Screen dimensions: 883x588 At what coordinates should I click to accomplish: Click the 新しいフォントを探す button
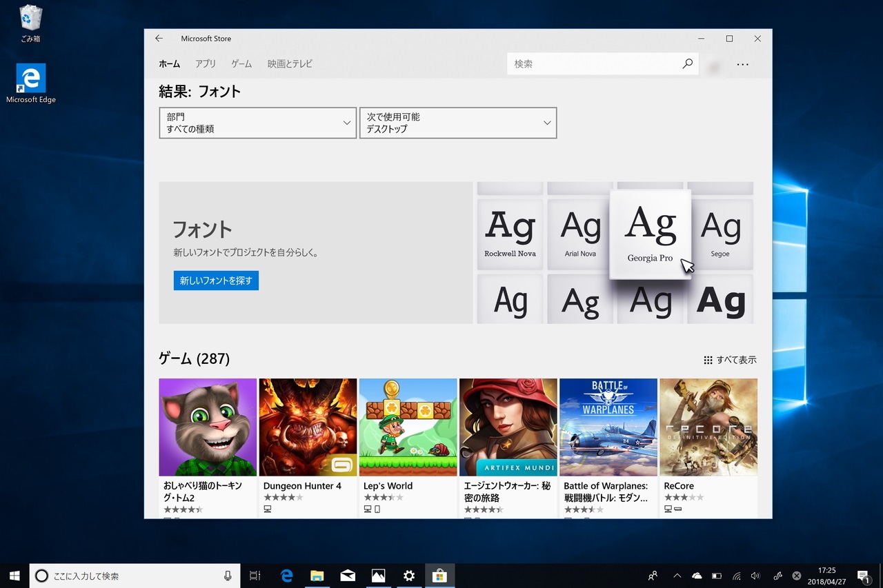coord(216,281)
